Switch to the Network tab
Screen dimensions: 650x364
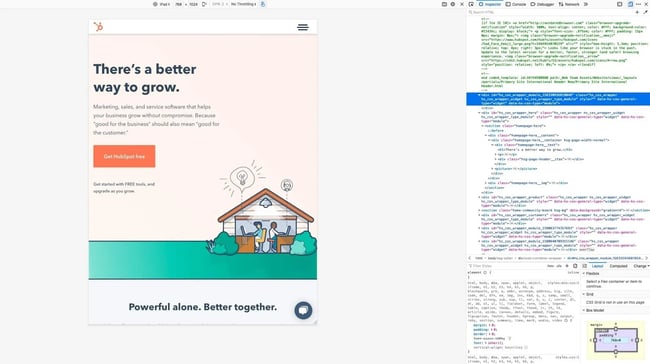[x=569, y=4]
